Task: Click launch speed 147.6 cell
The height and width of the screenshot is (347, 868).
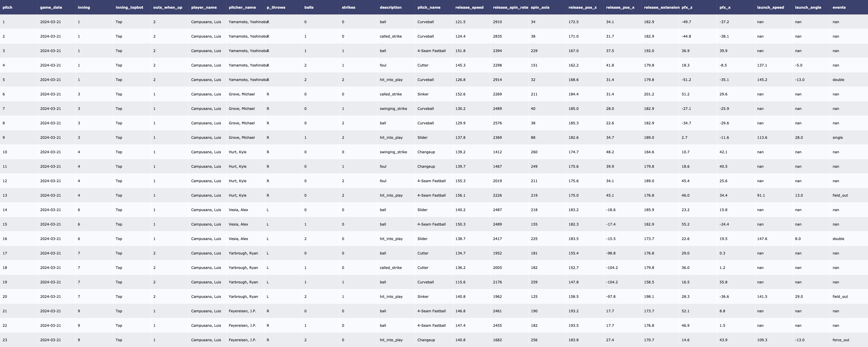Action: tap(762, 239)
